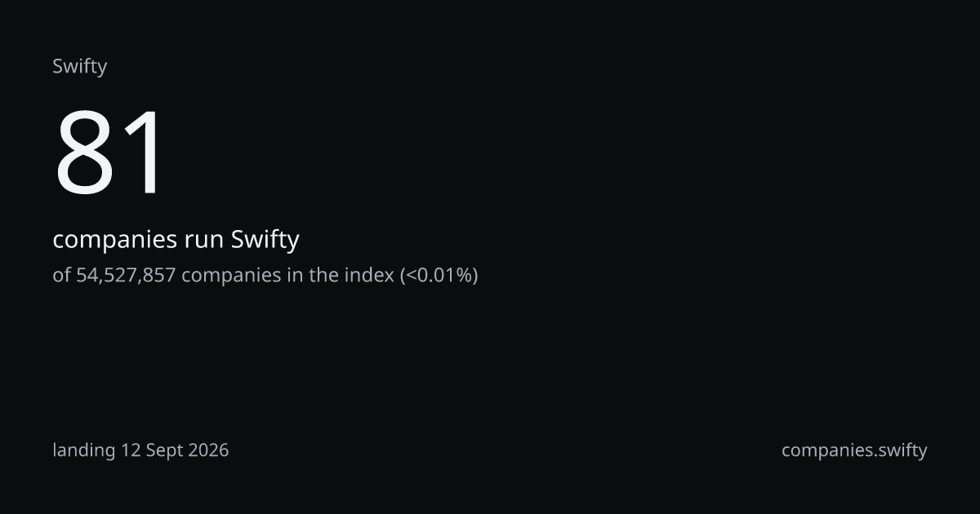Select the digit 1 in large number
This screenshot has width=980, height=514.
coord(142,153)
